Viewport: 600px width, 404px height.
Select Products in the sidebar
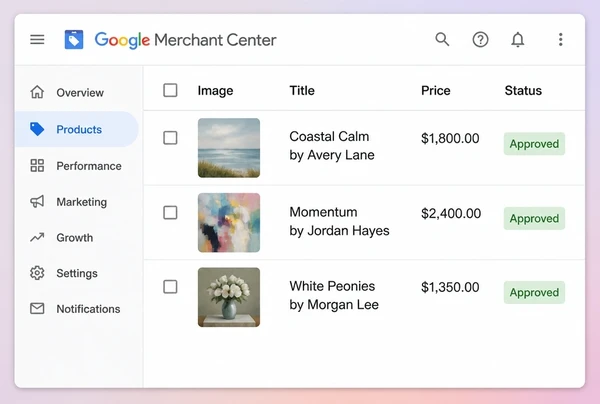click(79, 129)
